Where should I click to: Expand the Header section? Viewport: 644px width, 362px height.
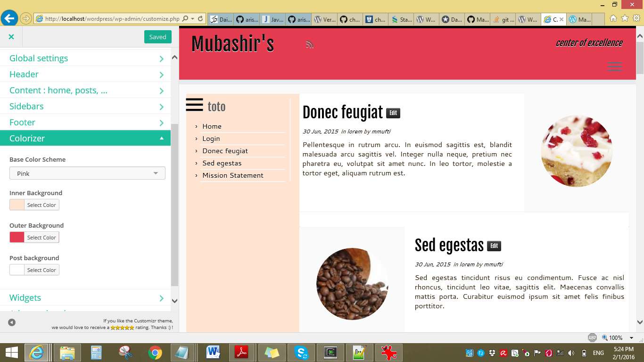85,74
